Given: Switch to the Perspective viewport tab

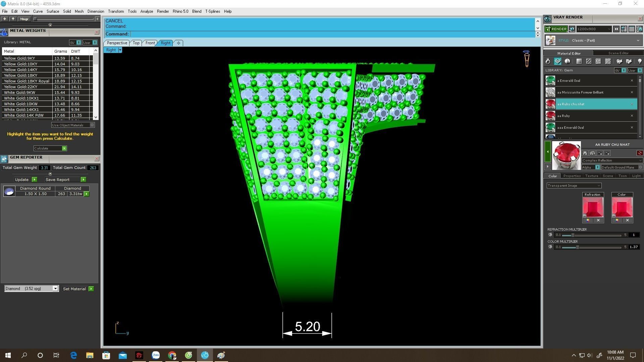Looking at the screenshot, I should tap(117, 43).
